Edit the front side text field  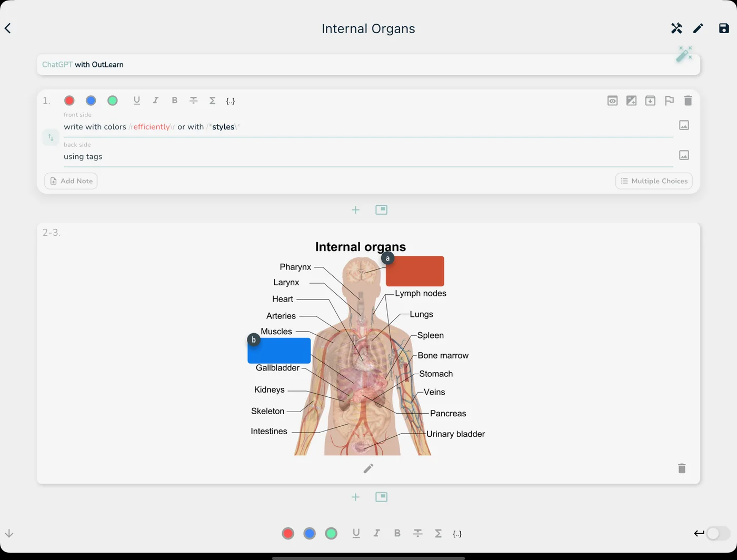(x=368, y=127)
